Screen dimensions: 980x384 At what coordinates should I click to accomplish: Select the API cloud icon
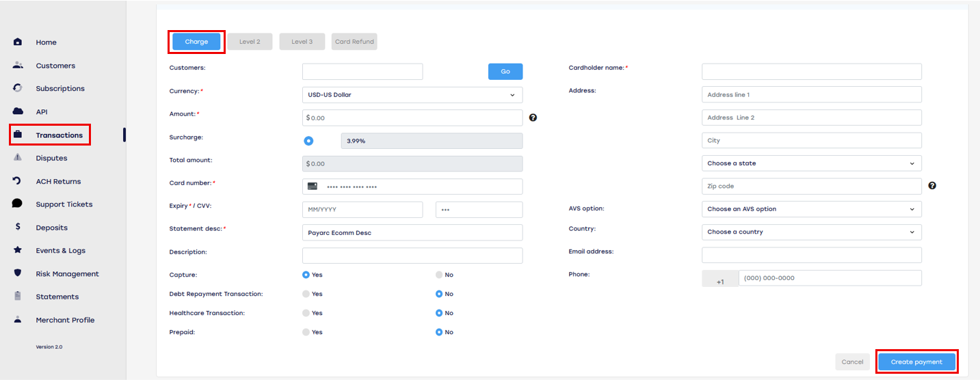coord(18,111)
